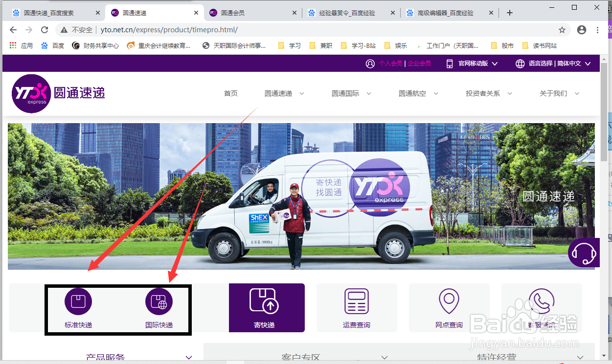Open the 学习-B站 bookmark folder
The height and width of the screenshot is (364, 612).
click(358, 45)
